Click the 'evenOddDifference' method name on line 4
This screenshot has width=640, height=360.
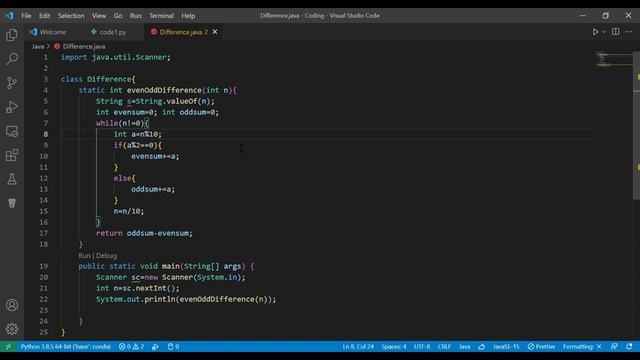164,90
